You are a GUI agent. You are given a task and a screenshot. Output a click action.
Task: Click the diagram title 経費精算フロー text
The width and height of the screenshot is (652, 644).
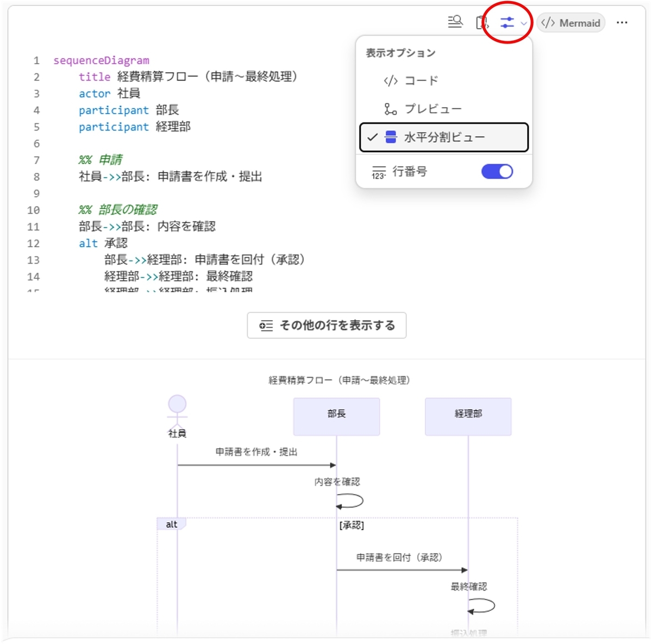click(x=339, y=380)
